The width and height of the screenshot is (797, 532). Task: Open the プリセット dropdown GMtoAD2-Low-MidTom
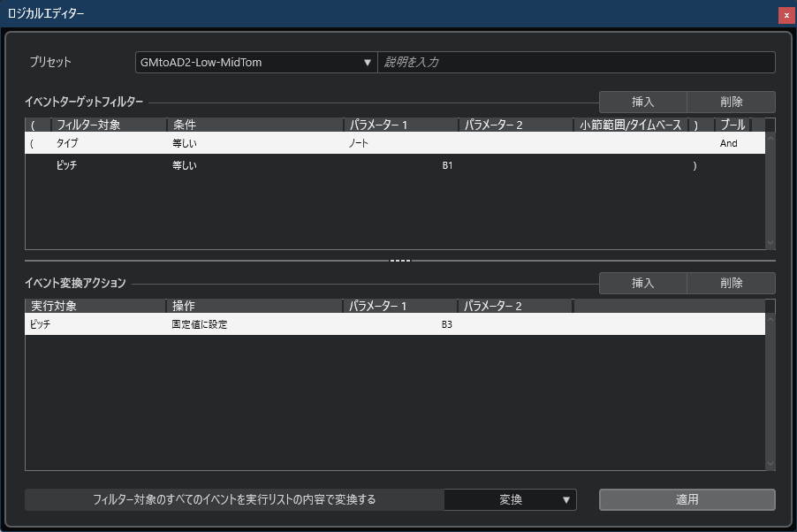[x=255, y=63]
